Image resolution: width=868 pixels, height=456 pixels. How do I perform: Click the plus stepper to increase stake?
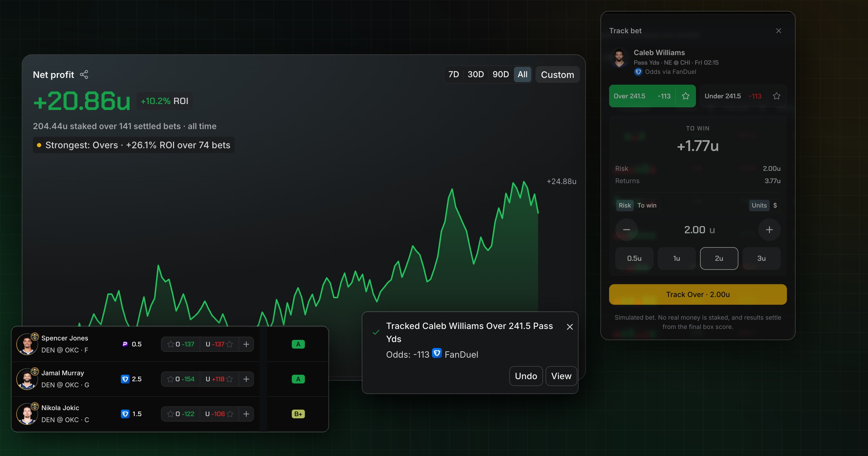click(769, 229)
